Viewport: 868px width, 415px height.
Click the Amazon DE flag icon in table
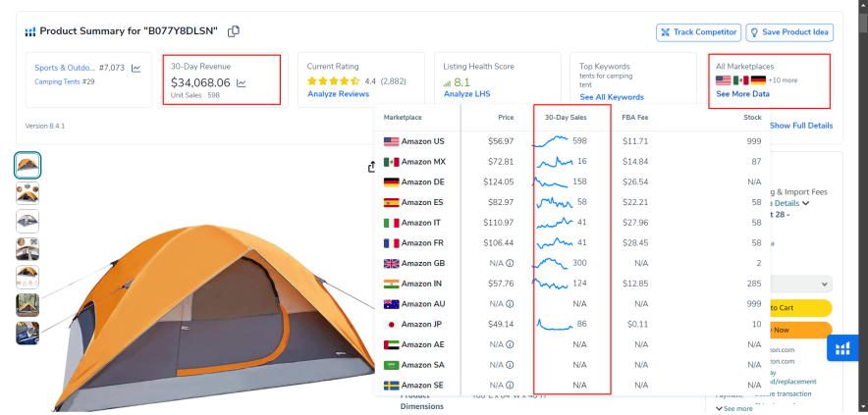click(392, 182)
